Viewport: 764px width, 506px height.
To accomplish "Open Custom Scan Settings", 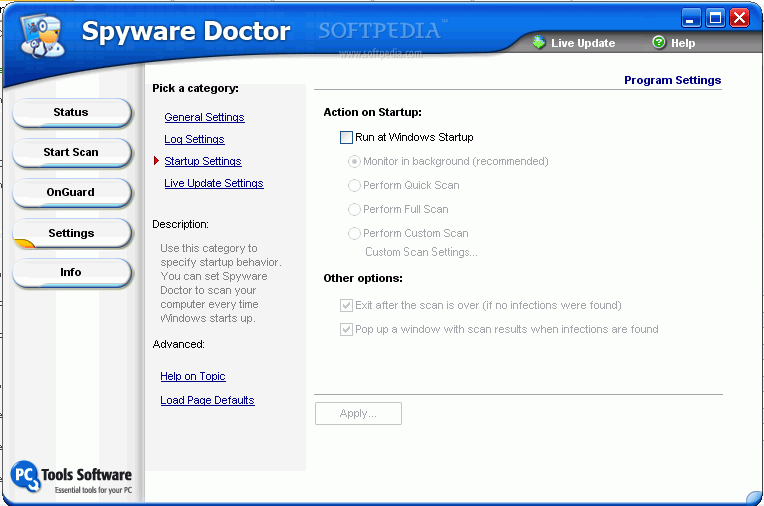I will 421,252.
